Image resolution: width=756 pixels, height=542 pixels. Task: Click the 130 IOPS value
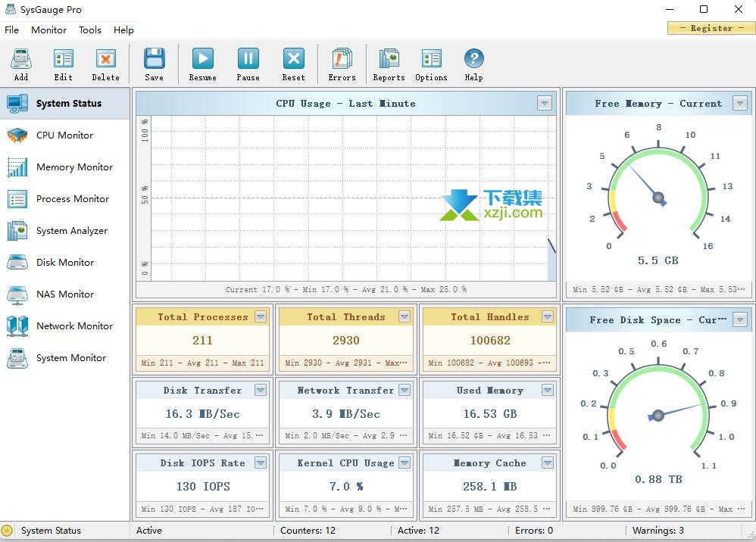(x=203, y=487)
